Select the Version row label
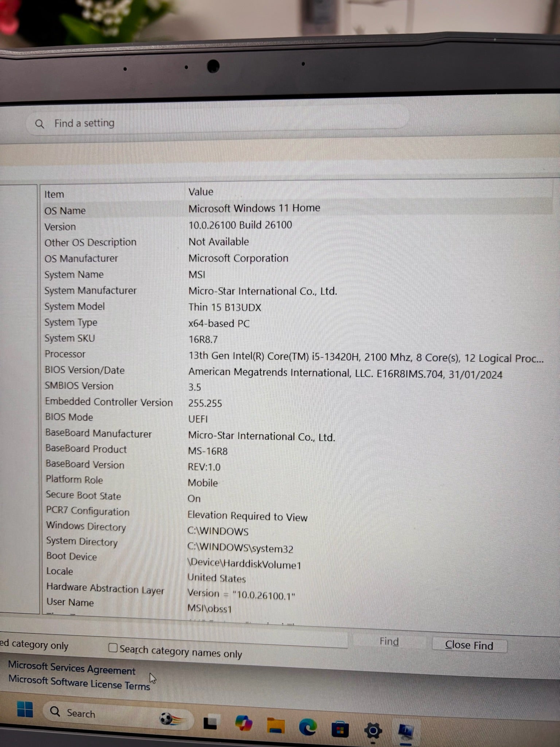This screenshot has height=747, width=560. pos(60,227)
